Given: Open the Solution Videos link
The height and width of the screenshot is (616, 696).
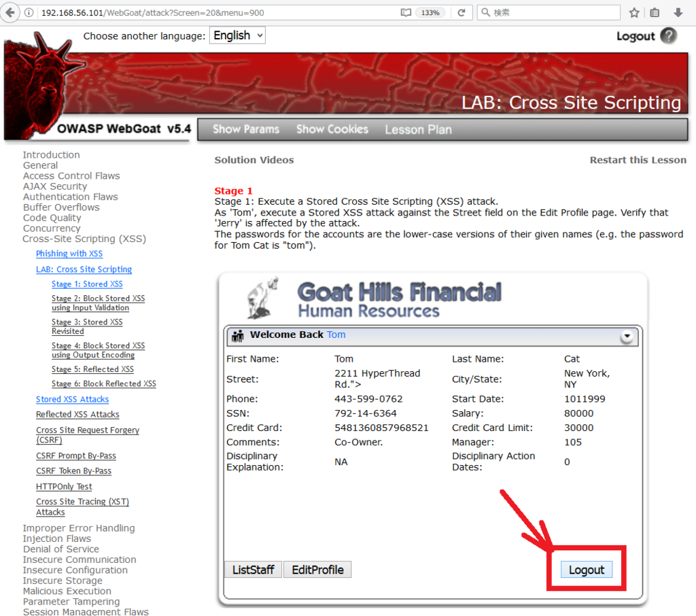Looking at the screenshot, I should pyautogui.click(x=254, y=160).
